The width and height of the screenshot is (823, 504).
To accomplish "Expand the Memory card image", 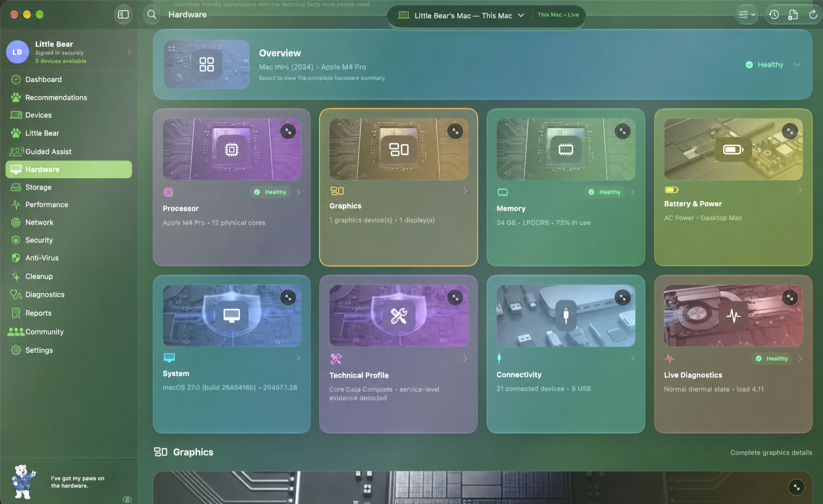I will [623, 131].
